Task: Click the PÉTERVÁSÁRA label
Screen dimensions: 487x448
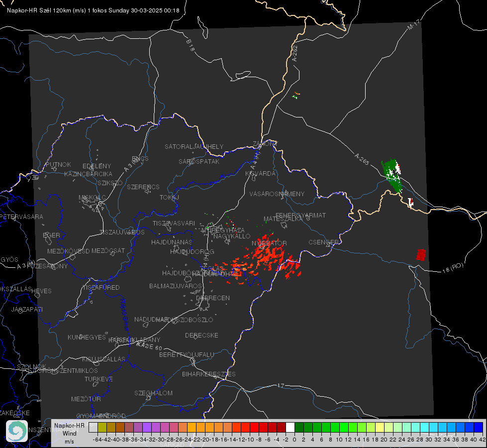Action: click(22, 217)
